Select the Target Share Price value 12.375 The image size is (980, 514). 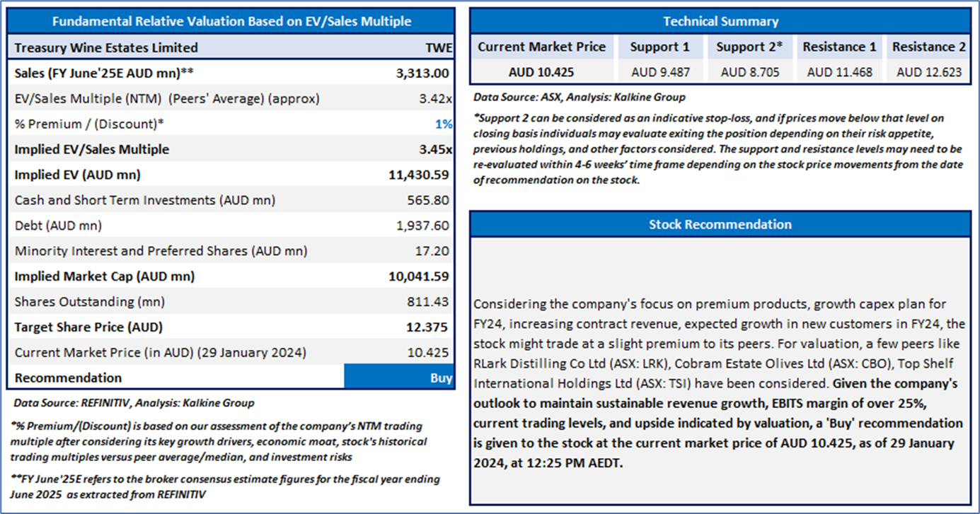click(x=428, y=327)
